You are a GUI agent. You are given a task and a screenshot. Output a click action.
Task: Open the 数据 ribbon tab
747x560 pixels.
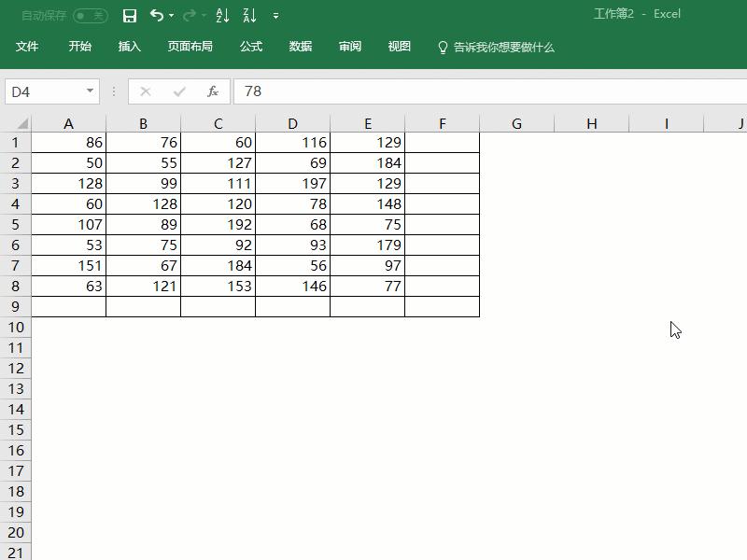click(301, 46)
